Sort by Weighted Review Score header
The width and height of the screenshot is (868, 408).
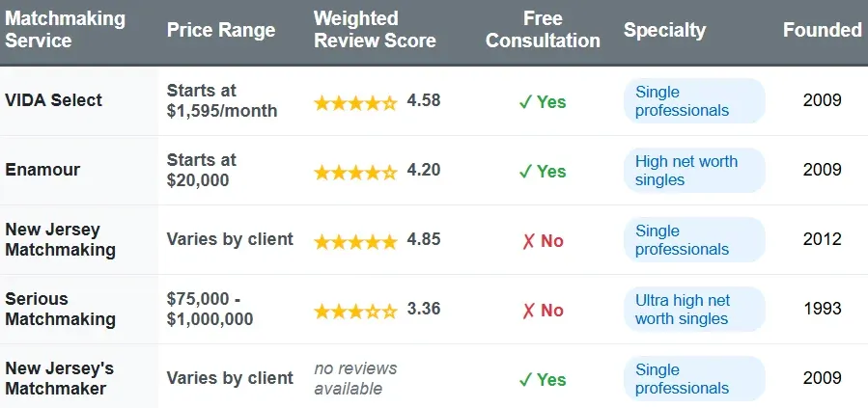click(x=375, y=30)
